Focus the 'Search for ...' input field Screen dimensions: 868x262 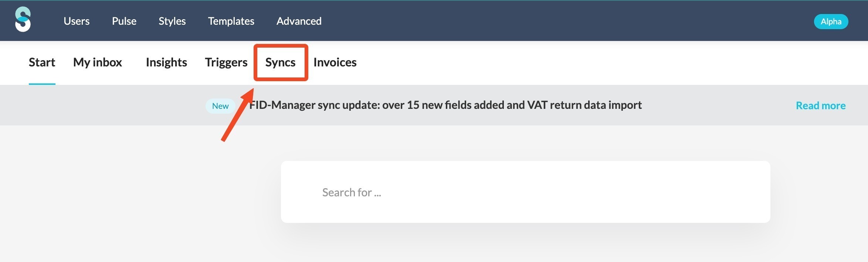pyautogui.click(x=525, y=192)
